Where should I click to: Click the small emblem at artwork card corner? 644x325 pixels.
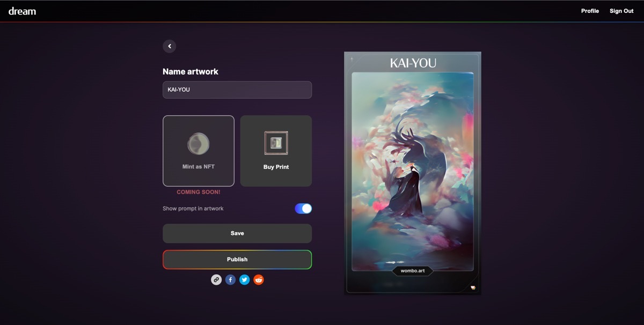point(473,287)
